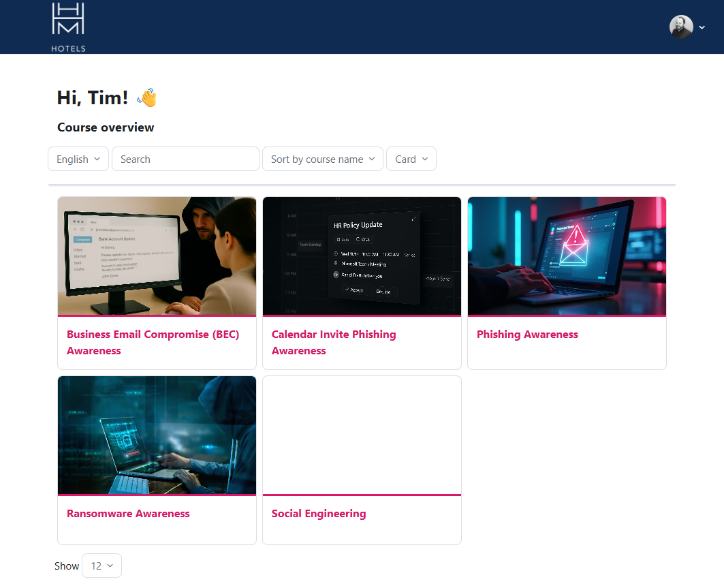Click the blank Social Engineering course image
The height and width of the screenshot is (588, 724).
[362, 435]
